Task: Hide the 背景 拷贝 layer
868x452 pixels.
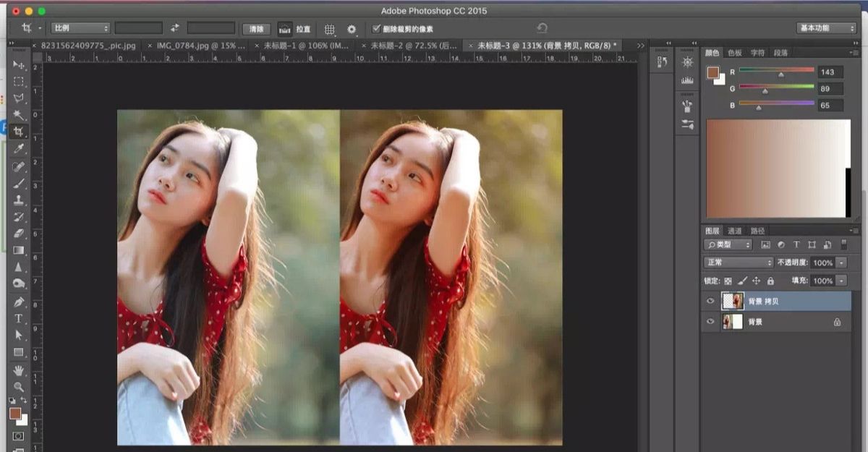Action: [x=710, y=301]
